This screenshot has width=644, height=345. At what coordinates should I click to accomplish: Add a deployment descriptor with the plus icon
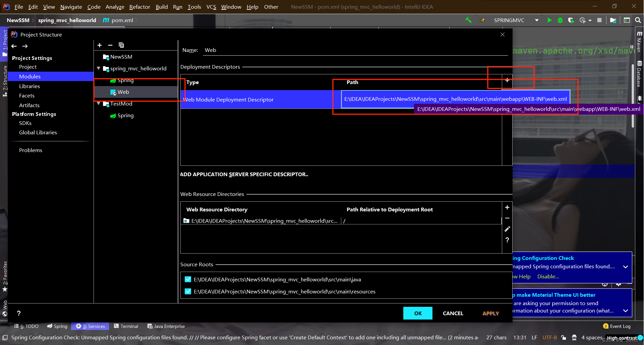coord(507,80)
